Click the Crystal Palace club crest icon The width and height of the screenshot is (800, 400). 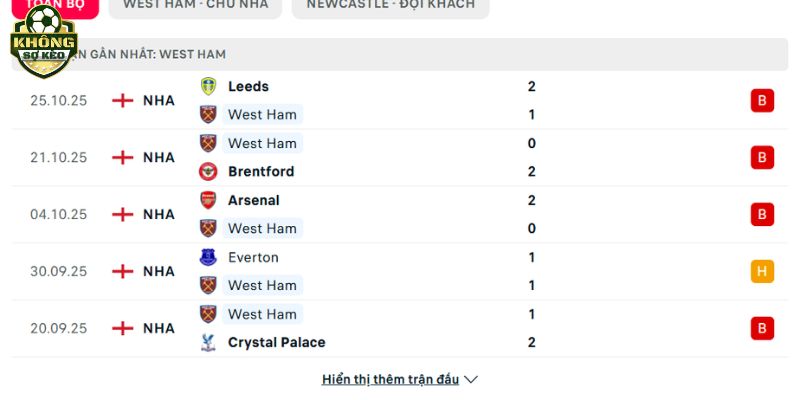(208, 342)
